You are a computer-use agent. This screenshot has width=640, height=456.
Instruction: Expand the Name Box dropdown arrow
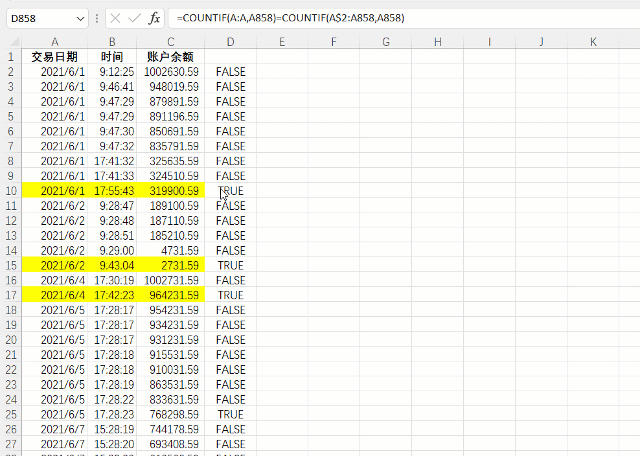click(80, 19)
